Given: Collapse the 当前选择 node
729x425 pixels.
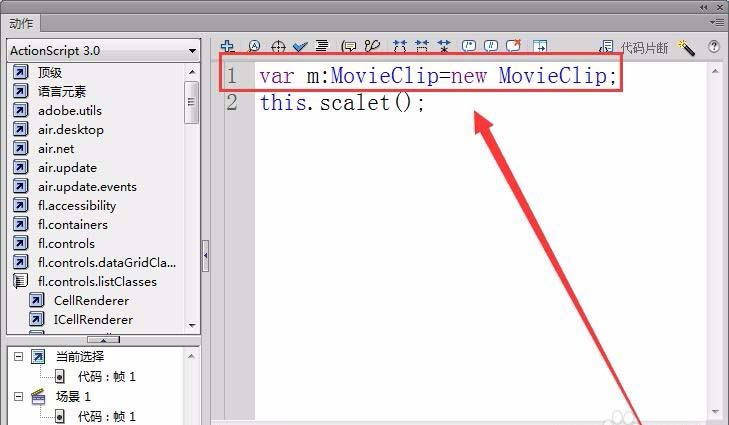Looking at the screenshot, I should tap(18, 357).
